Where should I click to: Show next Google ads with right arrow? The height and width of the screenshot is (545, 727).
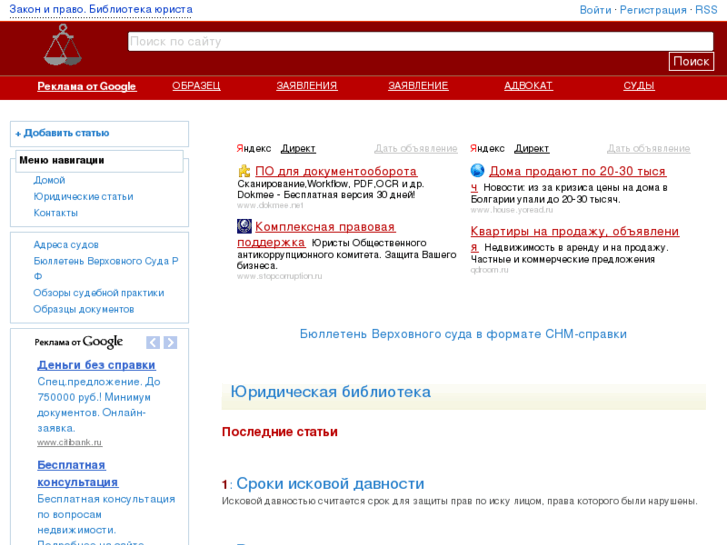(x=170, y=342)
